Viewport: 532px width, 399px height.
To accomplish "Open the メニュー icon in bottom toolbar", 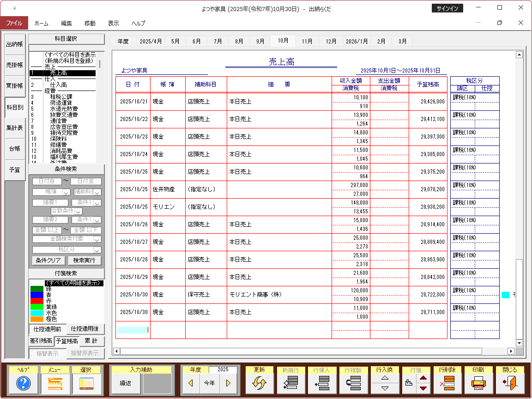I will [x=54, y=383].
